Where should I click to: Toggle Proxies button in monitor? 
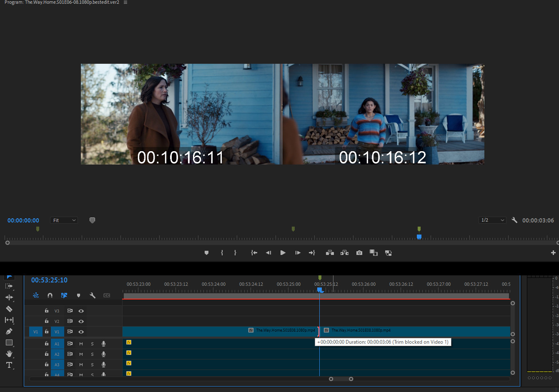click(x=388, y=253)
